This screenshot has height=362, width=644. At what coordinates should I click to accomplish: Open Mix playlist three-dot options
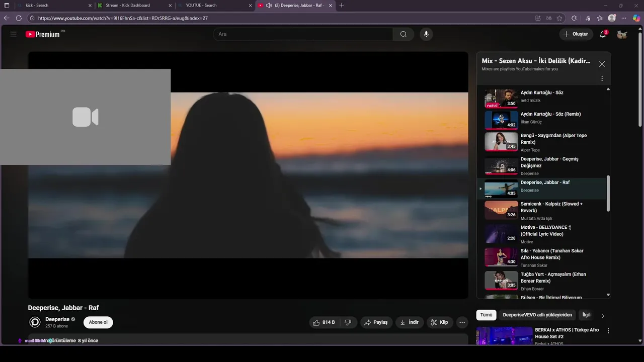[602, 78]
